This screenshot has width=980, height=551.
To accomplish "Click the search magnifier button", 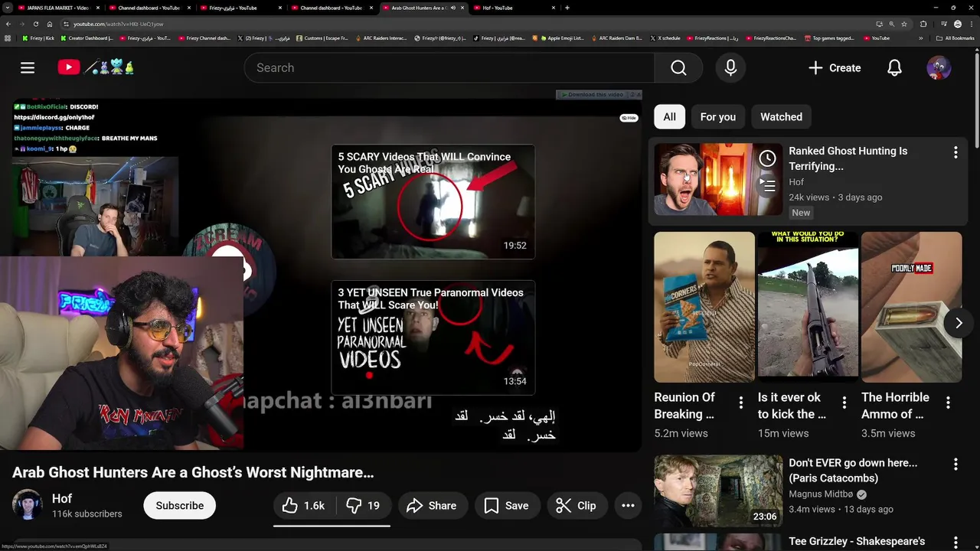I will point(678,68).
